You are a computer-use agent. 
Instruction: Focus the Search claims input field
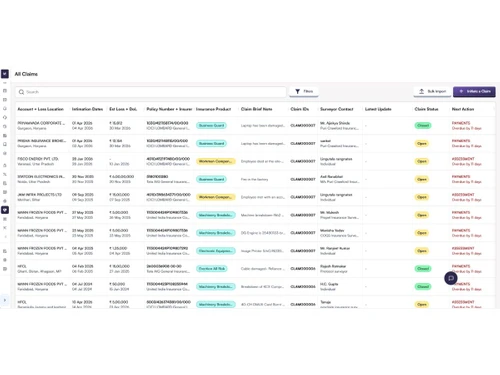tap(151, 92)
